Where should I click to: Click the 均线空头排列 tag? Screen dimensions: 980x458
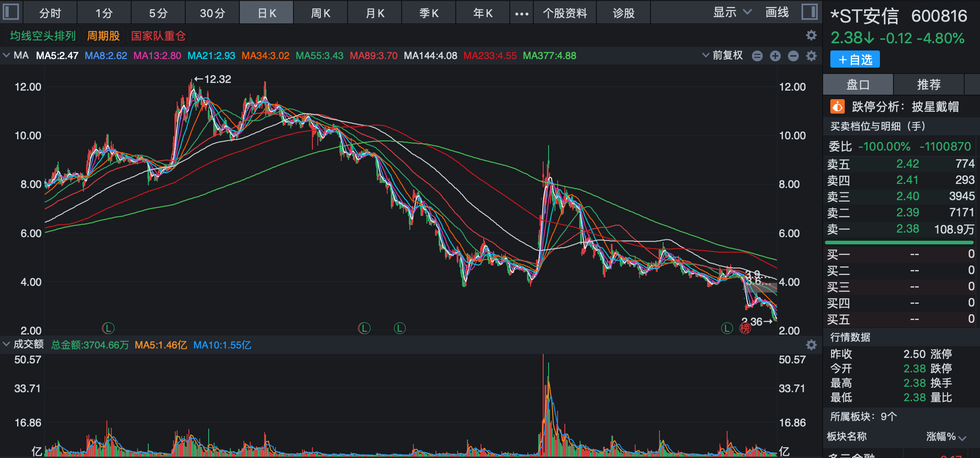[x=43, y=36]
